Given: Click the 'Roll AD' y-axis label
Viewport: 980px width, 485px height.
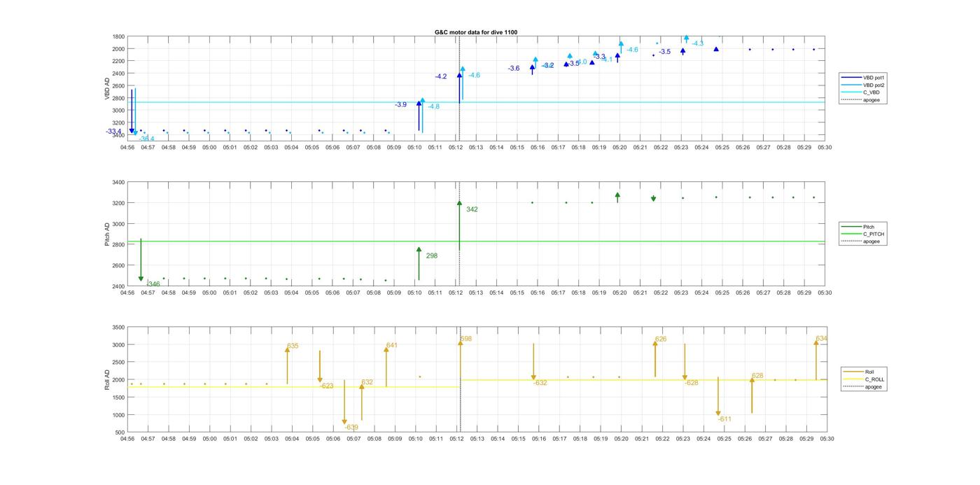Looking at the screenshot, I should point(108,379).
